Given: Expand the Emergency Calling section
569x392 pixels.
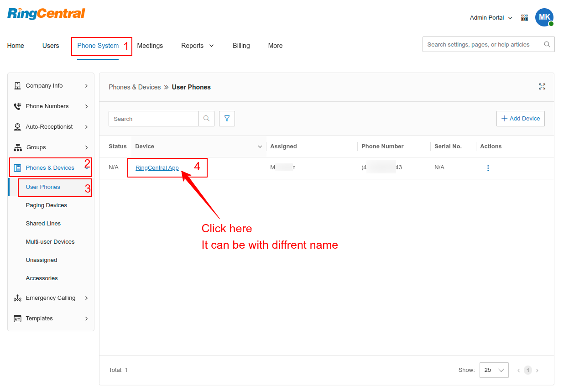Looking at the screenshot, I should pyautogui.click(x=51, y=298).
